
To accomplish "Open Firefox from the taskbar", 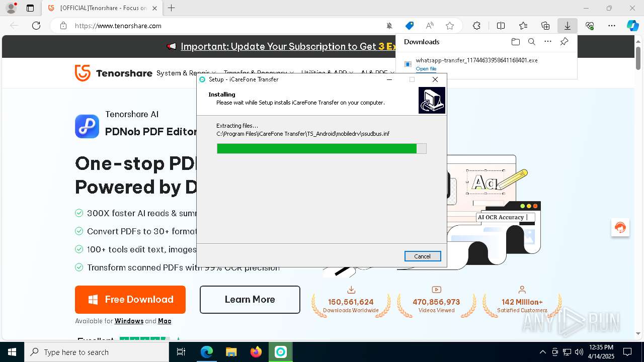I will [256, 352].
